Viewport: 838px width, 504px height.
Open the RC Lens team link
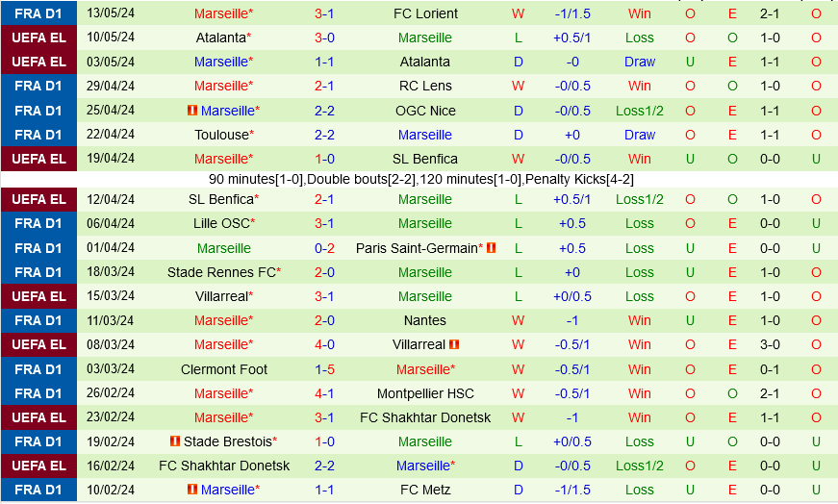coord(425,86)
